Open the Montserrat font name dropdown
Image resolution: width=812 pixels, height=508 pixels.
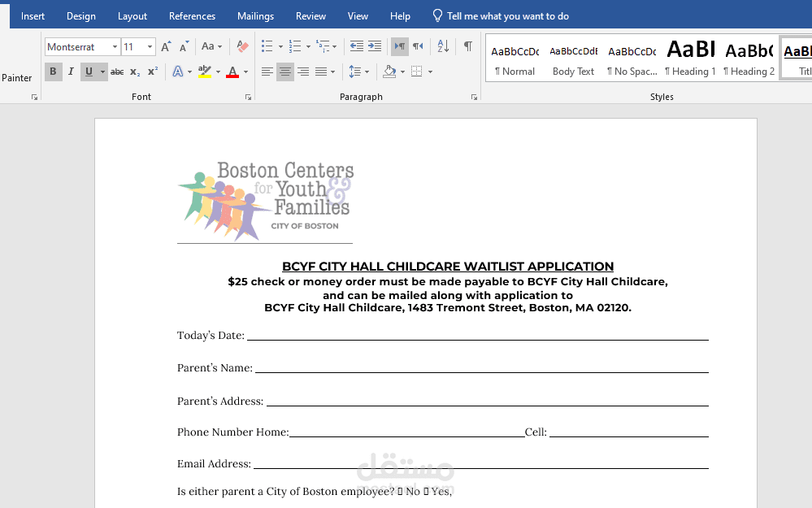115,46
